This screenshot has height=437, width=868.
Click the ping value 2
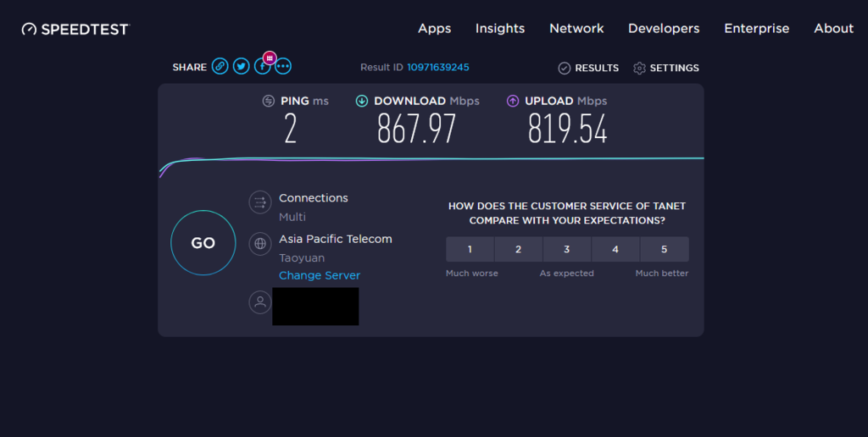pyautogui.click(x=291, y=129)
